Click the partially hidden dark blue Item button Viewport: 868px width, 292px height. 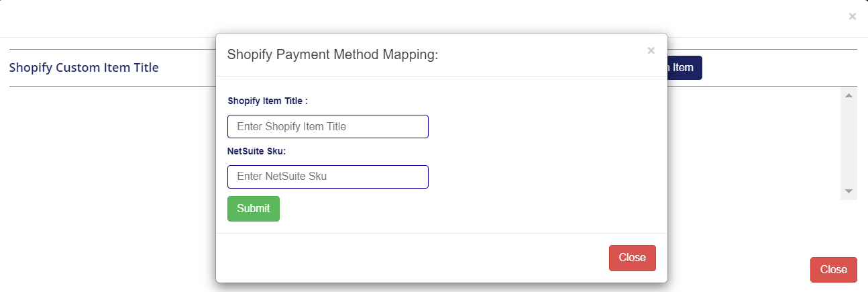(684, 68)
